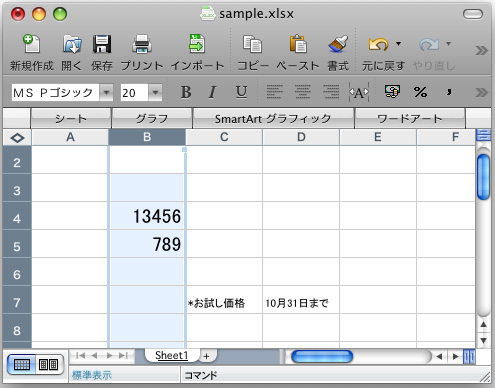Open the SmartArt Graphics tab

point(273,118)
